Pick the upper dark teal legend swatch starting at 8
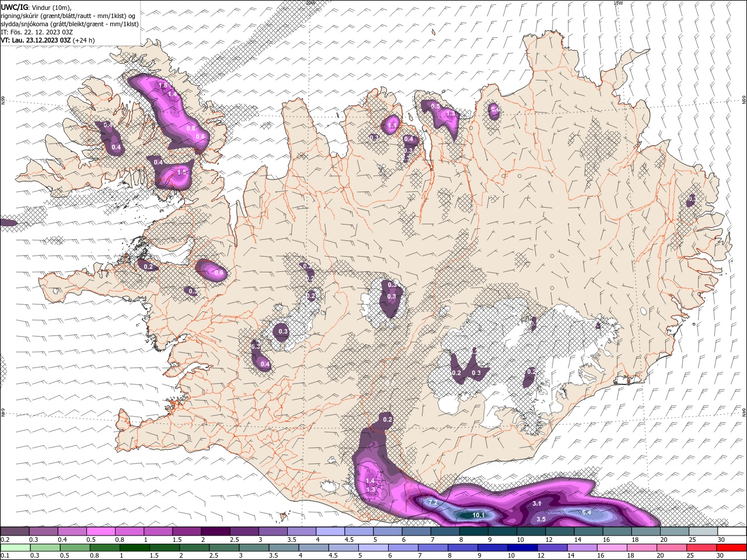The height and width of the screenshot is (560, 747). tap(474, 531)
